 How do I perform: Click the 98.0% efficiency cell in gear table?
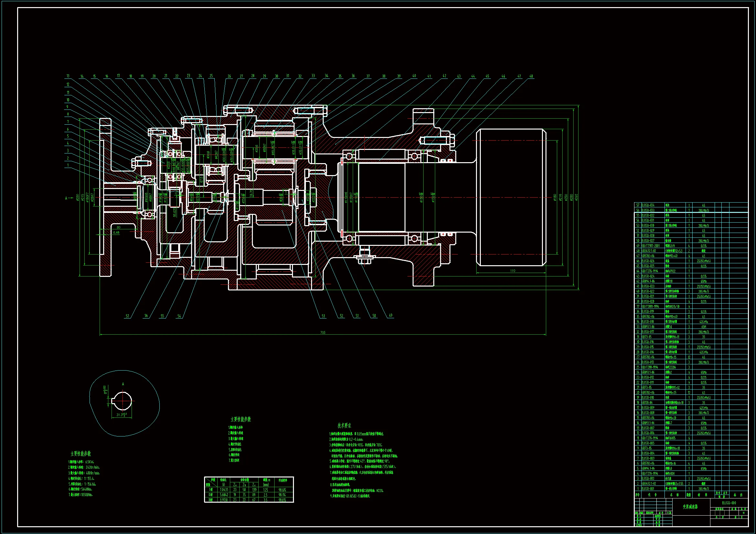(x=282, y=500)
